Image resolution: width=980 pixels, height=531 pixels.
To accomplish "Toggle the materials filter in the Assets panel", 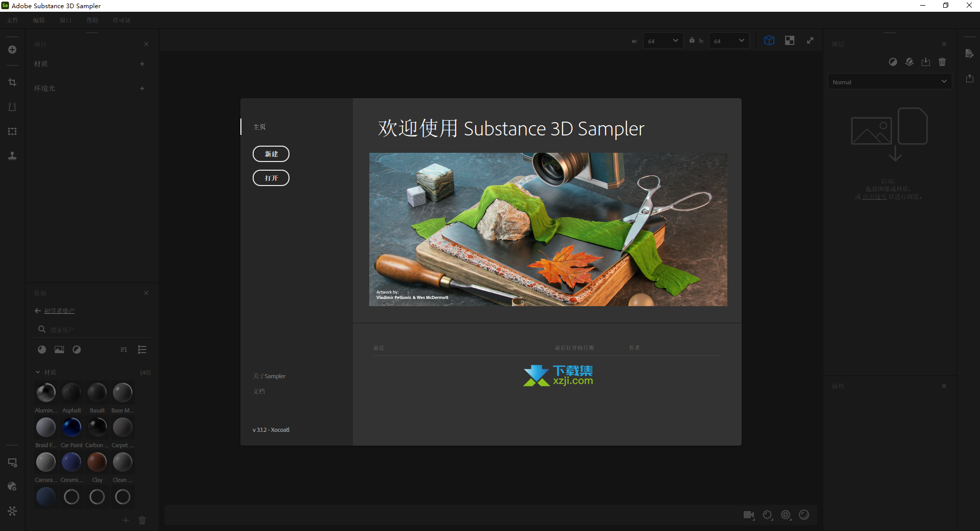I will click(x=42, y=350).
